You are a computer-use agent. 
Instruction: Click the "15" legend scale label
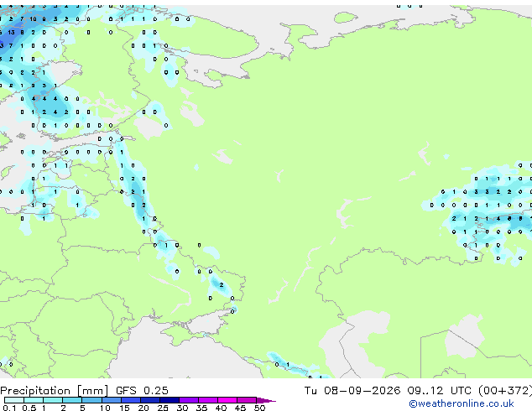click(124, 408)
